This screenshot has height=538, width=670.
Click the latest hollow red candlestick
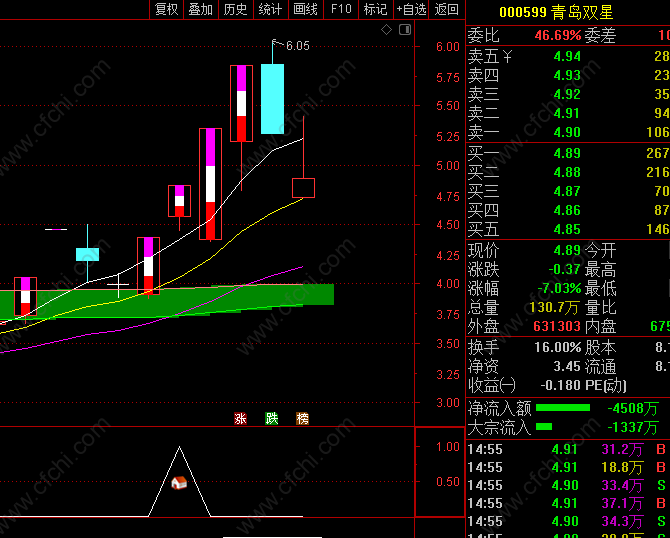point(303,188)
